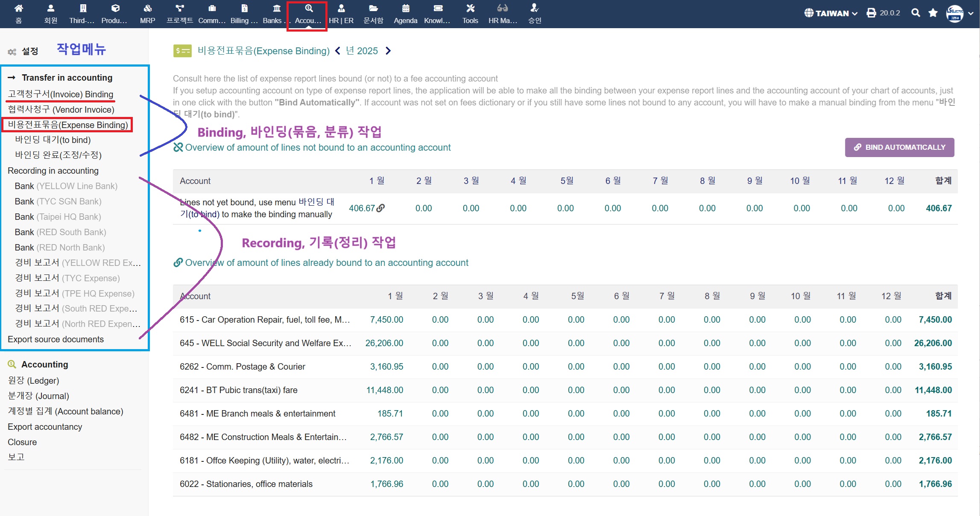The image size is (980, 516).
Task: Open the Tools wrench icon
Action: [470, 9]
